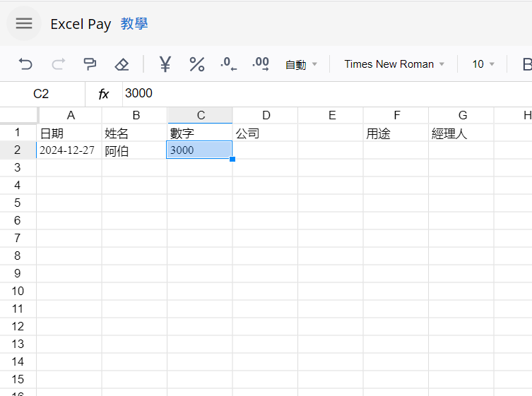
Task: Click the Excel Pay title
Action: (x=81, y=24)
